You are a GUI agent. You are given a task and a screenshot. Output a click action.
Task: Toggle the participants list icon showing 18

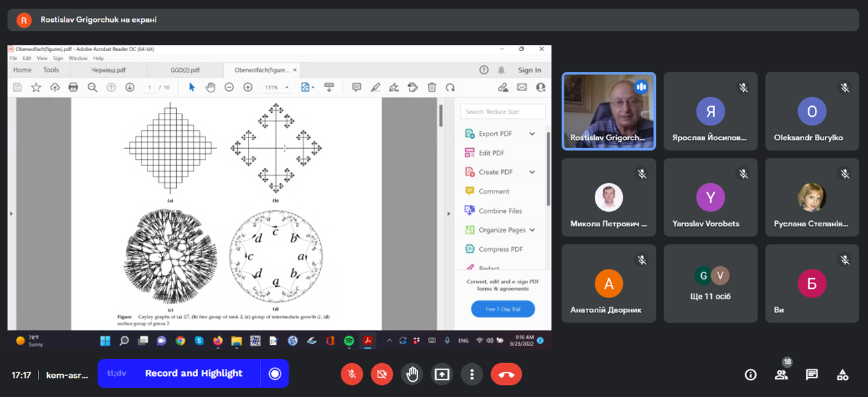point(781,374)
